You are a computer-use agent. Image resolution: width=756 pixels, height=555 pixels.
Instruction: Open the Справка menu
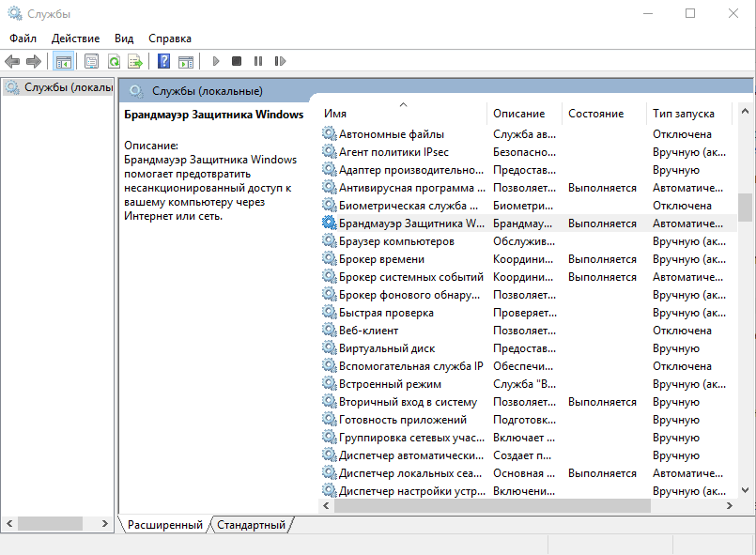coord(170,39)
